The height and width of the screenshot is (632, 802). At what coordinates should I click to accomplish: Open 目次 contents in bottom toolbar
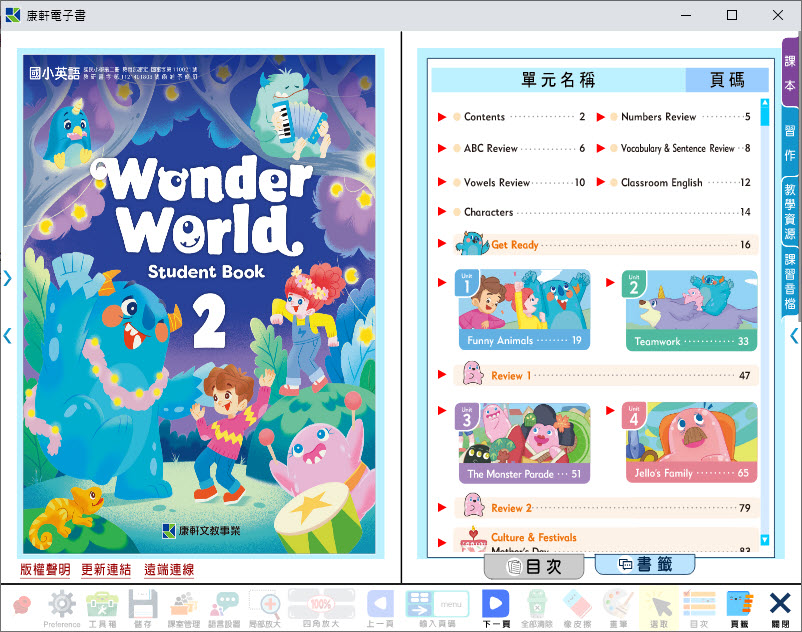pyautogui.click(x=699, y=607)
